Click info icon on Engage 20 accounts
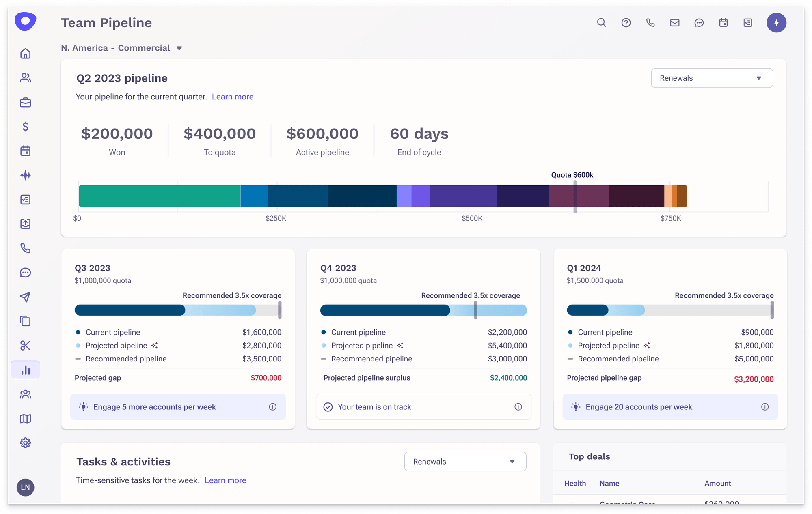The width and height of the screenshot is (812, 514). click(x=765, y=407)
